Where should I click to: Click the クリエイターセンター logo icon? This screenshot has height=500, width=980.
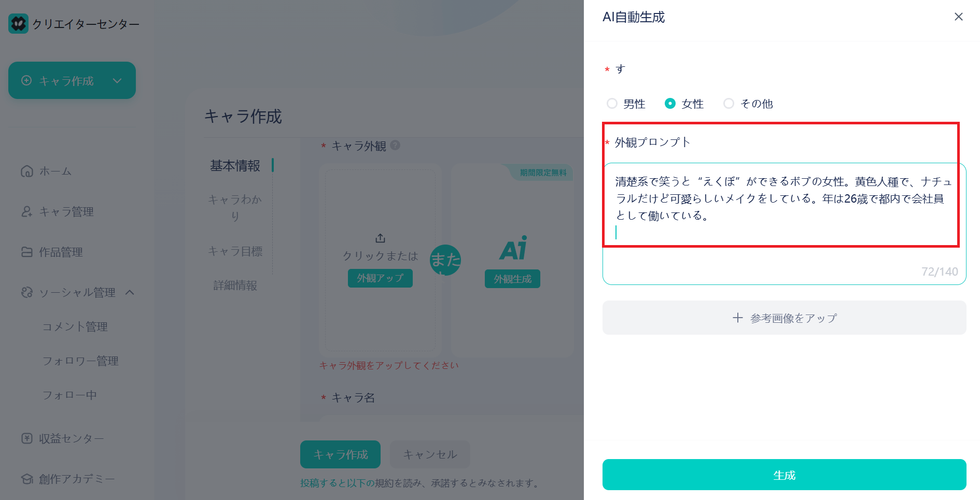click(18, 23)
